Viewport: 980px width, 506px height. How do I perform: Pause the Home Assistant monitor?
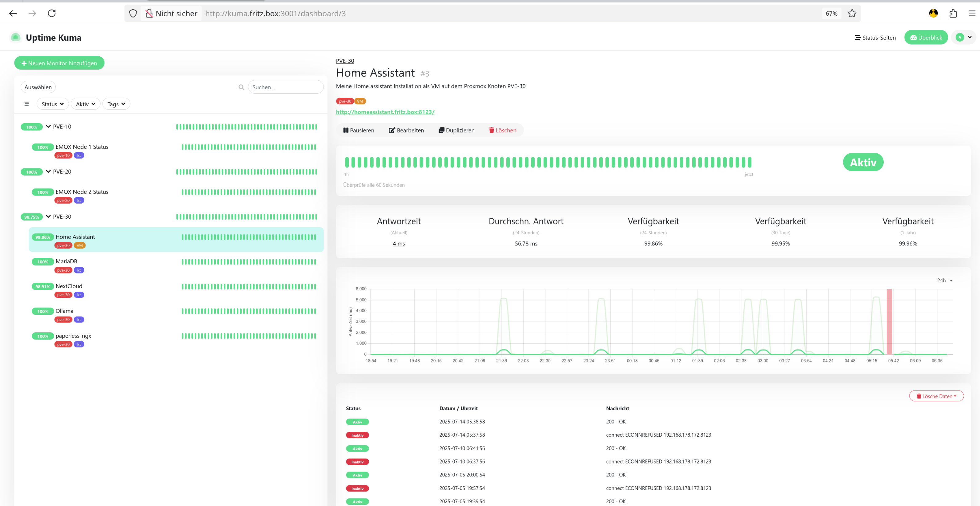coord(359,130)
